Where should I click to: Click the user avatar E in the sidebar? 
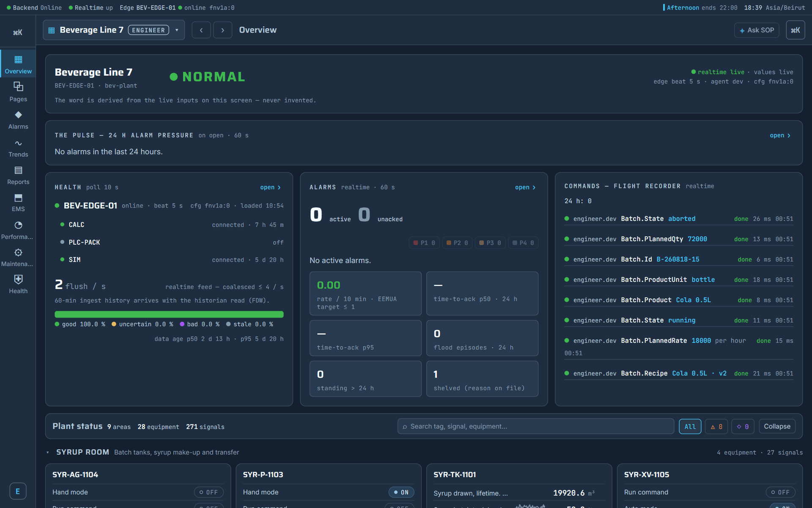[18, 491]
